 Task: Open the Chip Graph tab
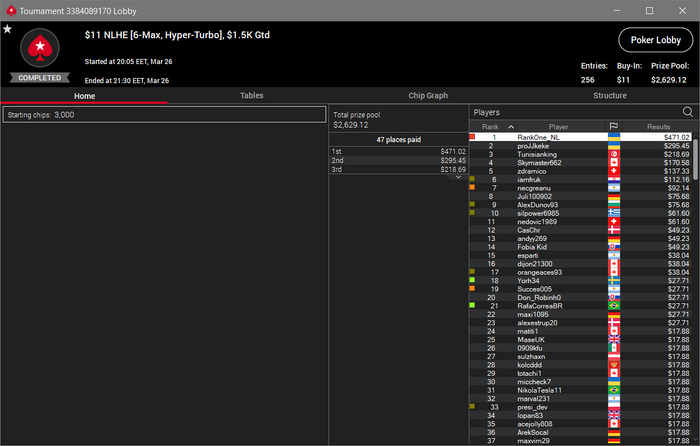(x=428, y=96)
